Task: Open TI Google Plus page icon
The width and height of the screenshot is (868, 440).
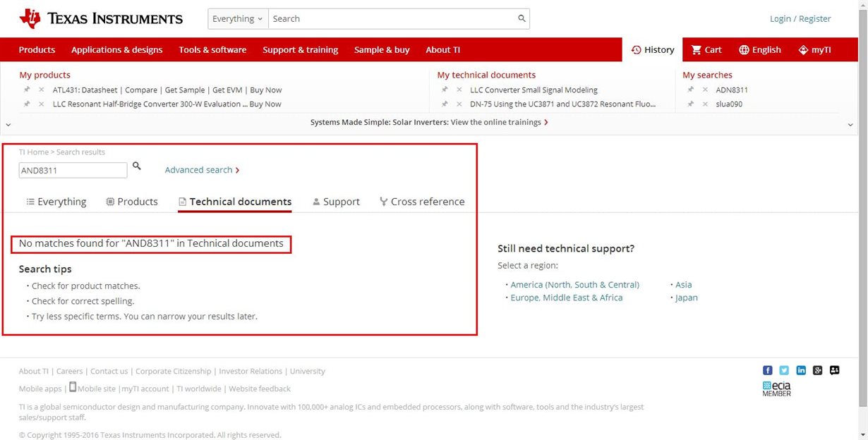Action: [818, 370]
